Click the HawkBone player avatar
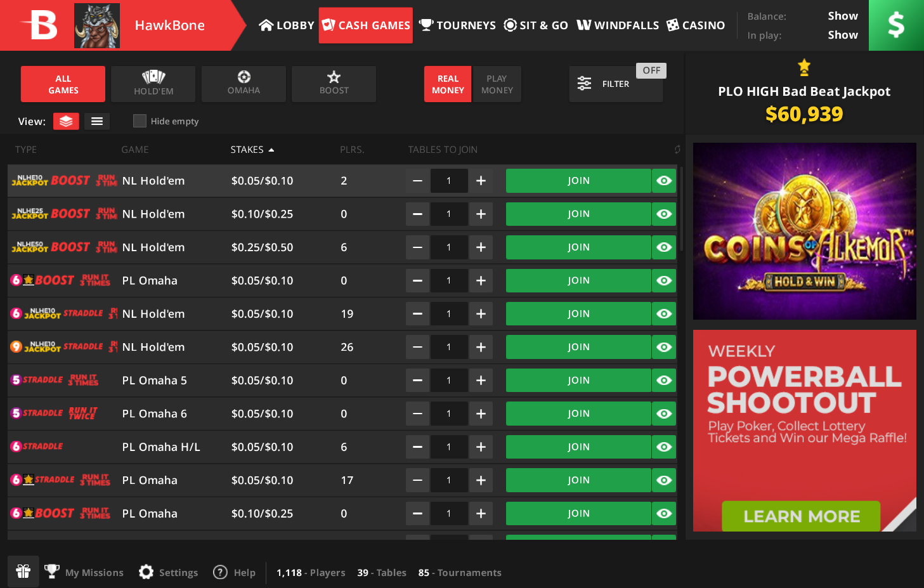 (97, 26)
